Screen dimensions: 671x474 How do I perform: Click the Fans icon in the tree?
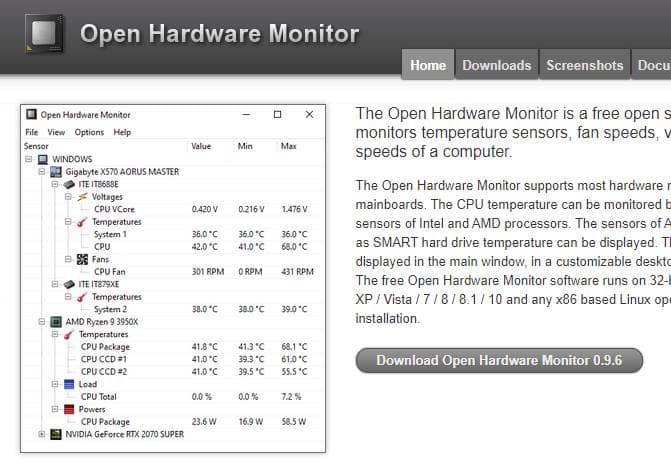click(x=82, y=259)
